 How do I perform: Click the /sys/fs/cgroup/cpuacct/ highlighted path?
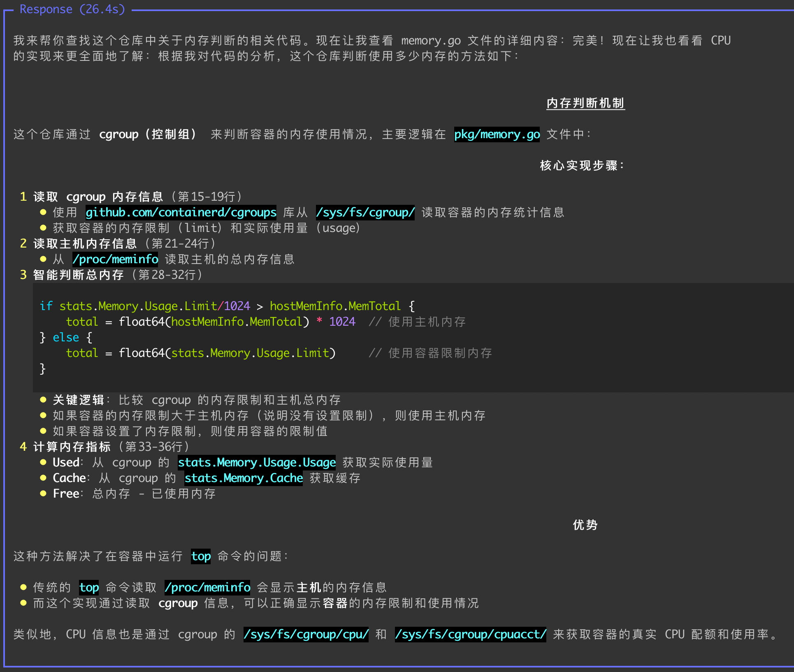pos(470,634)
